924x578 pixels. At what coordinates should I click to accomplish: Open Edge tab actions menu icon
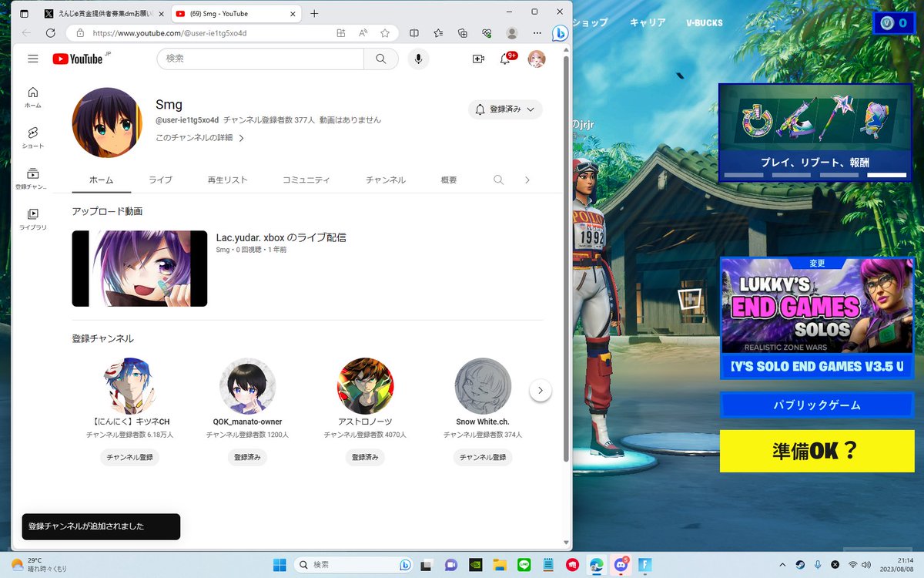pos(24,14)
